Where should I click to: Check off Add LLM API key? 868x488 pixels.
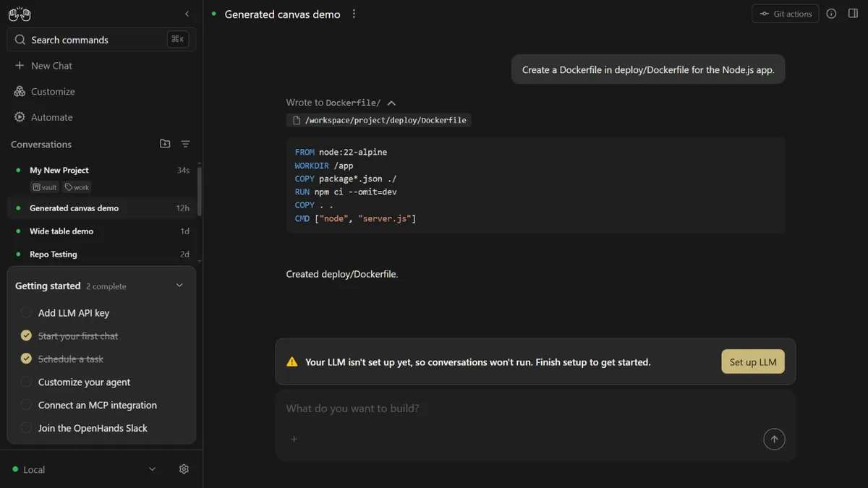pyautogui.click(x=26, y=313)
